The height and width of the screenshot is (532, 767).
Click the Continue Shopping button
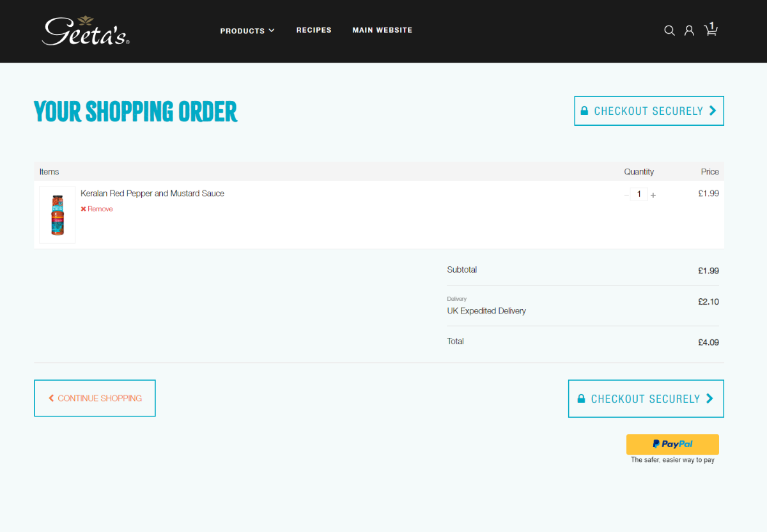(x=95, y=398)
